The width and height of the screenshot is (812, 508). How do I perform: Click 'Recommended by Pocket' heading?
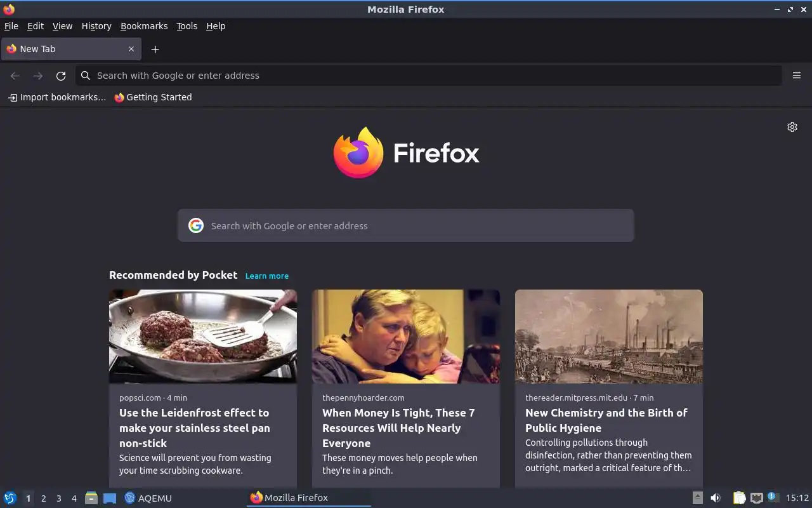173,275
